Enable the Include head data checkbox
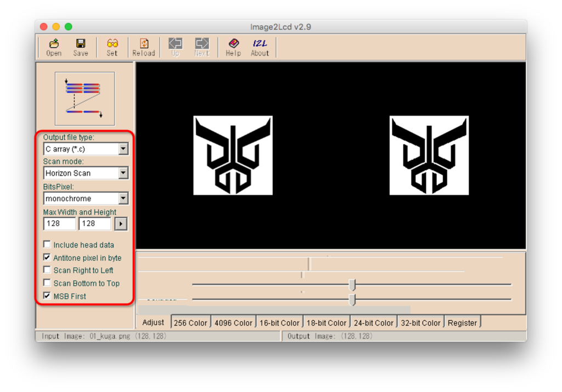 coord(48,245)
